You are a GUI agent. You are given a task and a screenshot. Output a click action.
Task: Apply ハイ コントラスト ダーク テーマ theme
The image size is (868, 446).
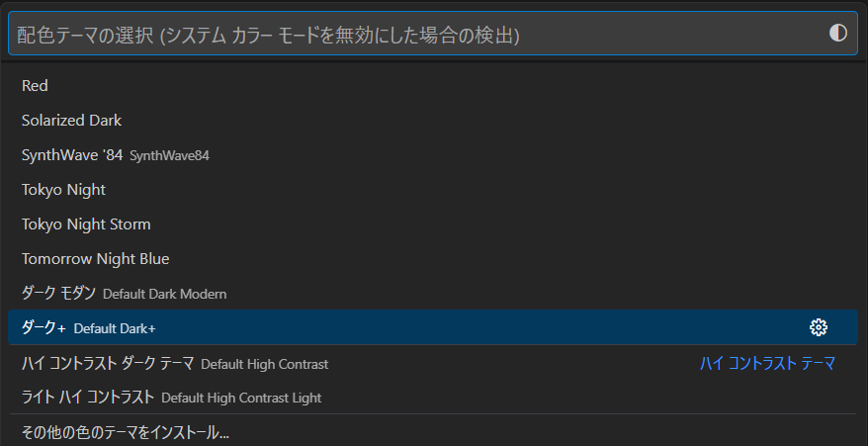(110, 363)
